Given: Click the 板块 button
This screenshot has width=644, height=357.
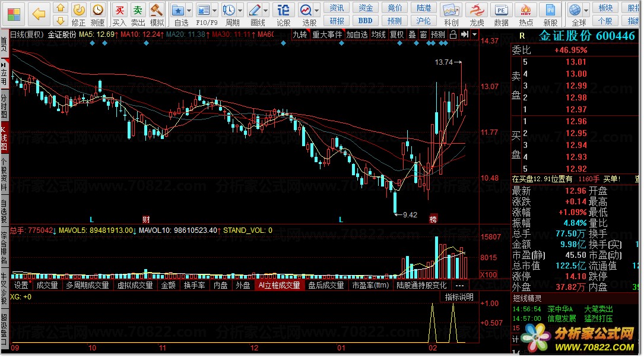Looking at the screenshot, I should click(x=605, y=8).
